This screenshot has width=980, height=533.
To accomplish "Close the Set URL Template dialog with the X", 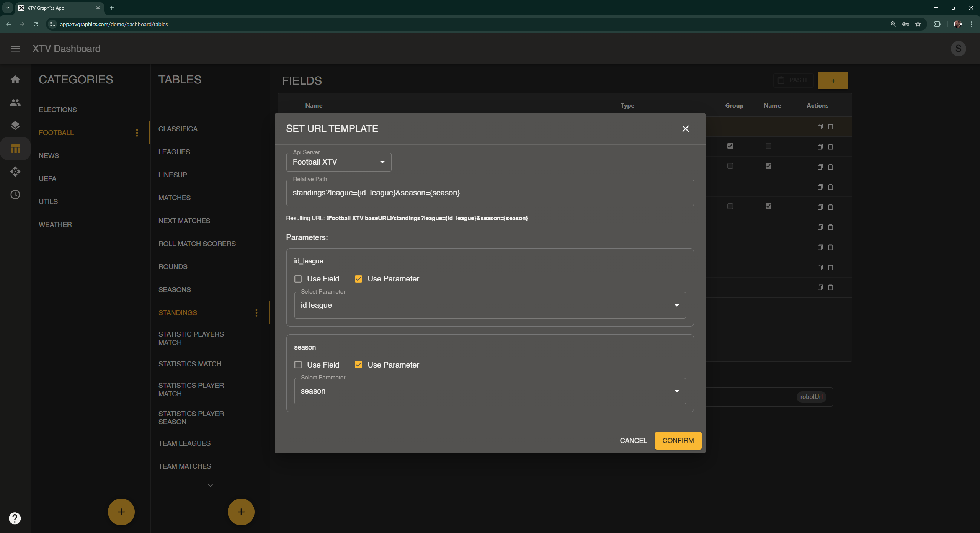I will pos(685,129).
